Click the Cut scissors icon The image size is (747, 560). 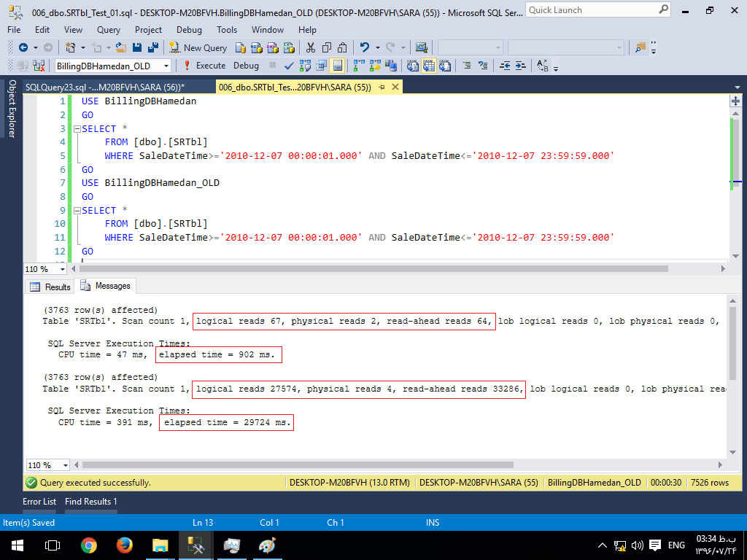[311, 47]
